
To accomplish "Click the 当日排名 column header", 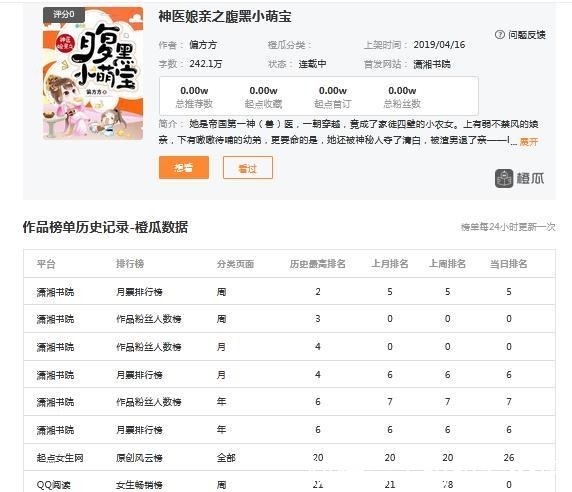I will pyautogui.click(x=509, y=264).
